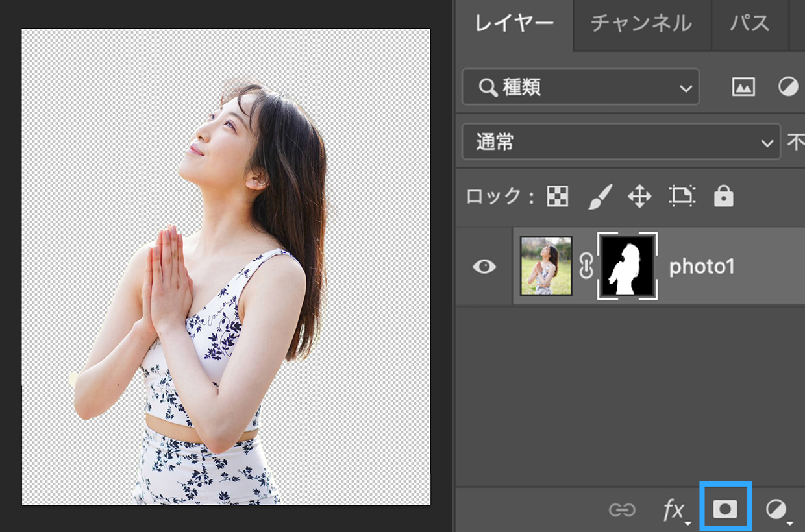Select the photo1 layer image thumbnail
The height and width of the screenshot is (532, 805).
[547, 266]
